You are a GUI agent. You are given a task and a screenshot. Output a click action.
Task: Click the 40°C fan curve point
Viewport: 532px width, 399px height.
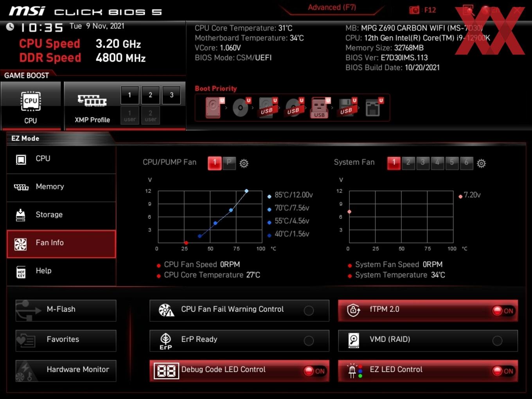point(200,236)
